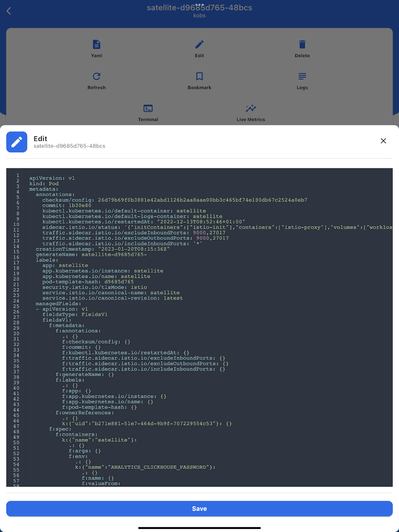Tap the blue pencil Edit header icon
399x532 pixels.
click(17, 142)
